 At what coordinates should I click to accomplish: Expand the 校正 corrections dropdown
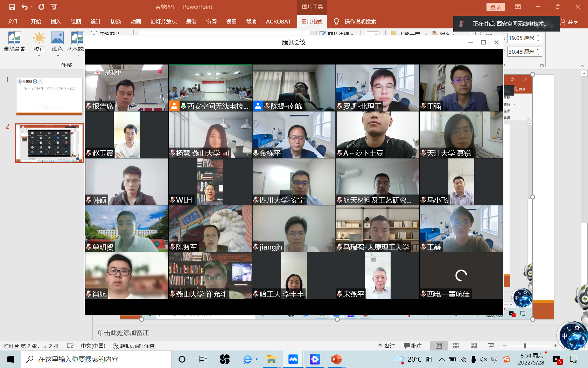pos(39,55)
